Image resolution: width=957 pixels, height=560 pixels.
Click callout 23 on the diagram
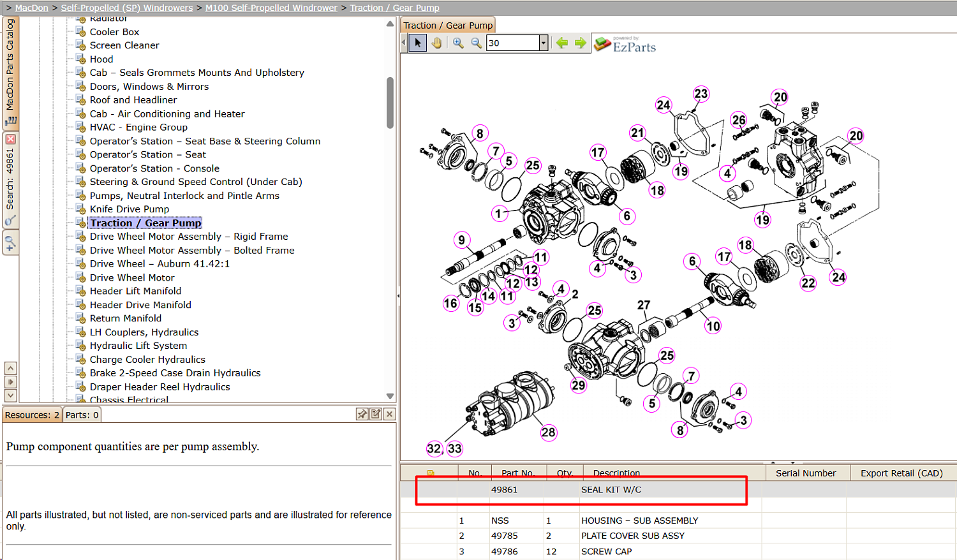[x=701, y=94]
